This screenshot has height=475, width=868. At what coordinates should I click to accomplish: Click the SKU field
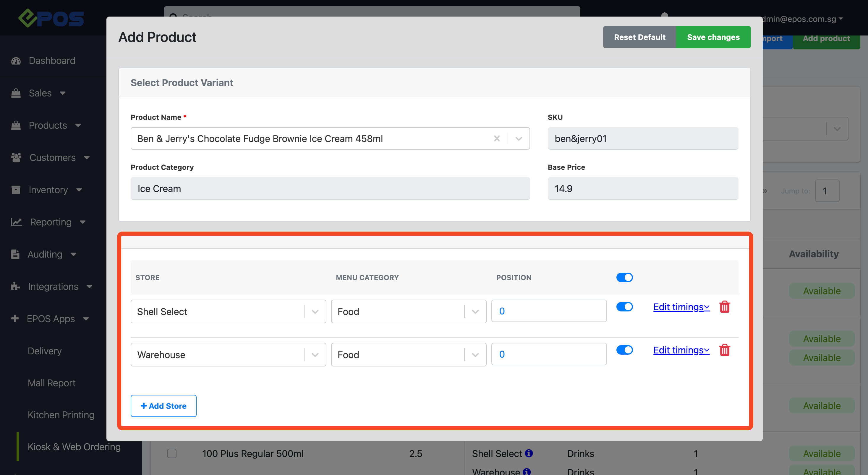click(643, 138)
